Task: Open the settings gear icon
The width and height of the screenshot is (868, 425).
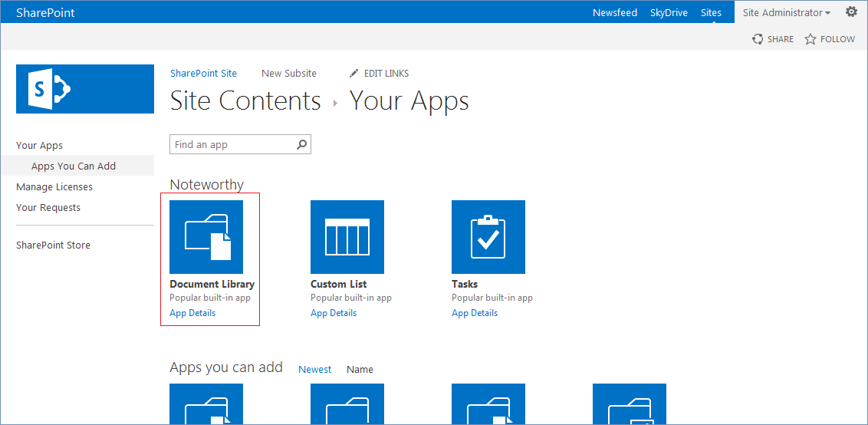Action: coord(851,12)
